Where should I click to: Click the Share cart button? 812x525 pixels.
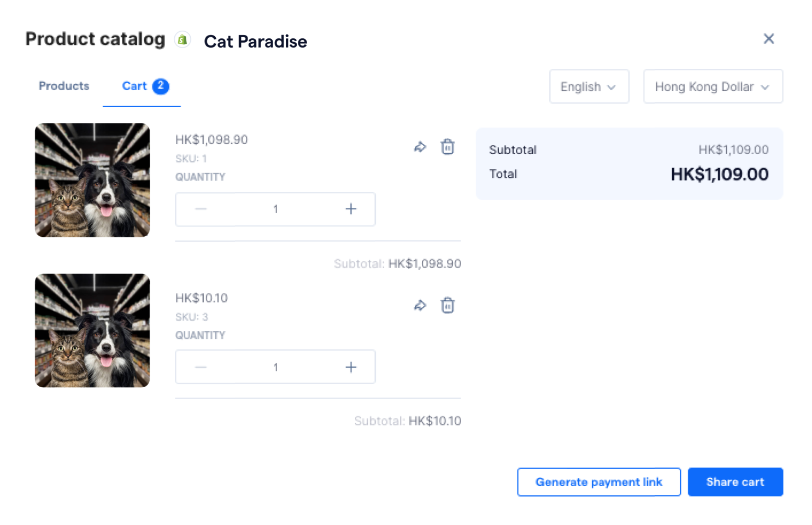[x=735, y=482]
